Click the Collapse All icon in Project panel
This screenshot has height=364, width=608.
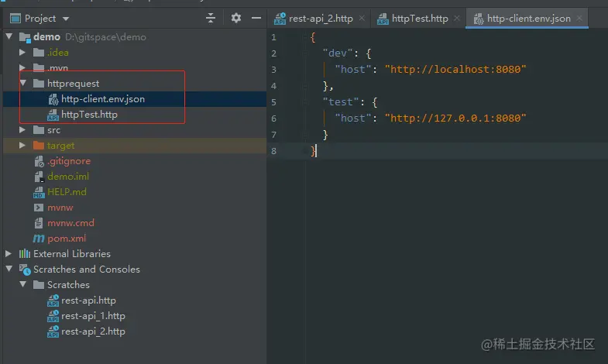click(211, 18)
